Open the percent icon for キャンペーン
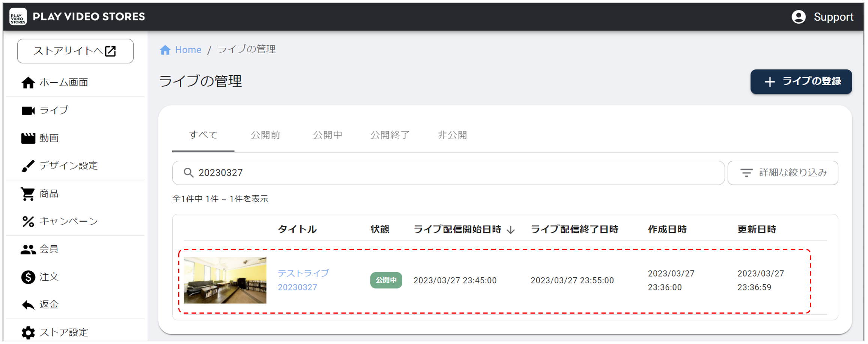Screen dimensions: 868x344 click(28, 222)
